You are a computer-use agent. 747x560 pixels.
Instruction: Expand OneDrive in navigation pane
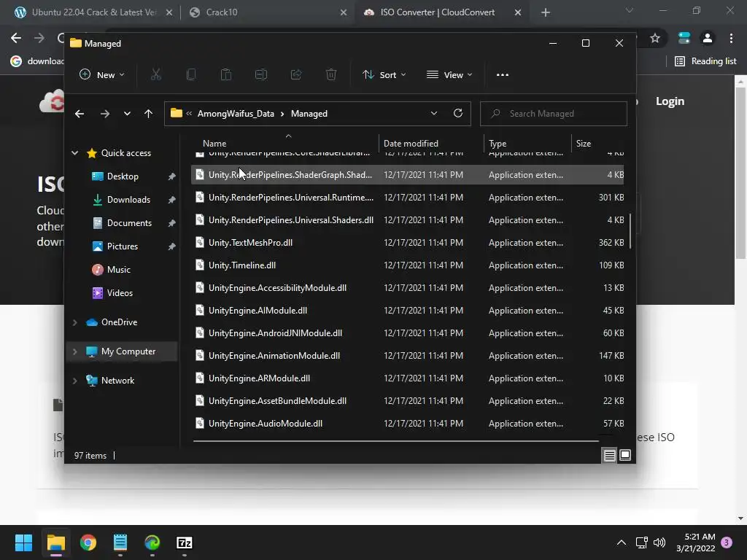75,322
